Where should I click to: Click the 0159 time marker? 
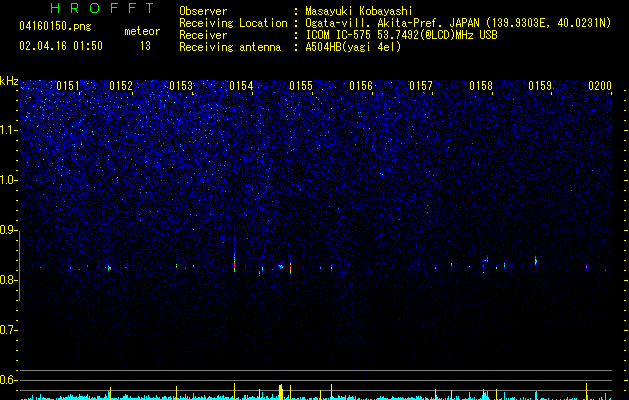(540, 86)
